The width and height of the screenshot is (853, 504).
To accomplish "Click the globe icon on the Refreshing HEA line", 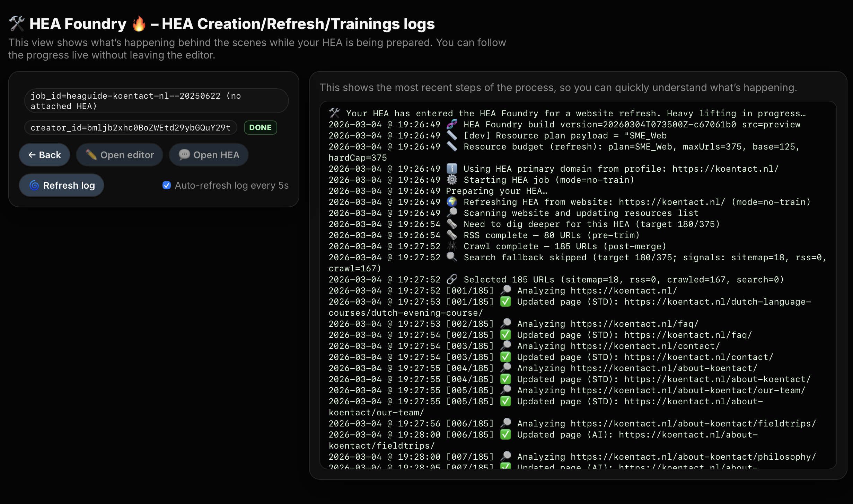I will [x=452, y=202].
